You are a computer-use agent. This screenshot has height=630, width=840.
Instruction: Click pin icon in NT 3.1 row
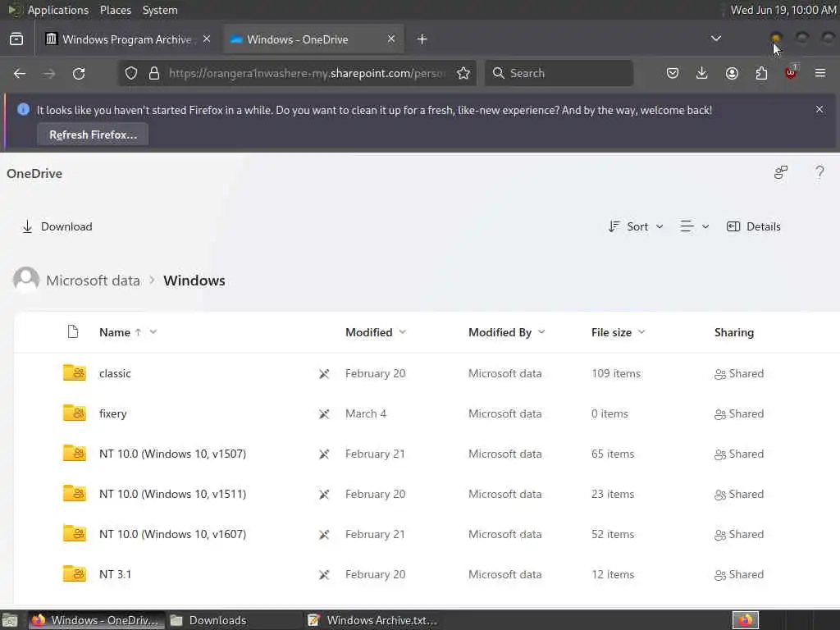(x=324, y=575)
